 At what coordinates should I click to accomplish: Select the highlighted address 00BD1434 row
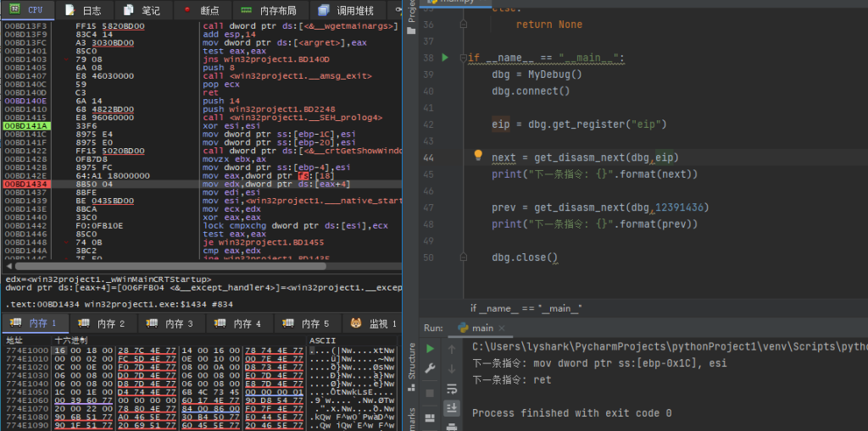(x=25, y=184)
